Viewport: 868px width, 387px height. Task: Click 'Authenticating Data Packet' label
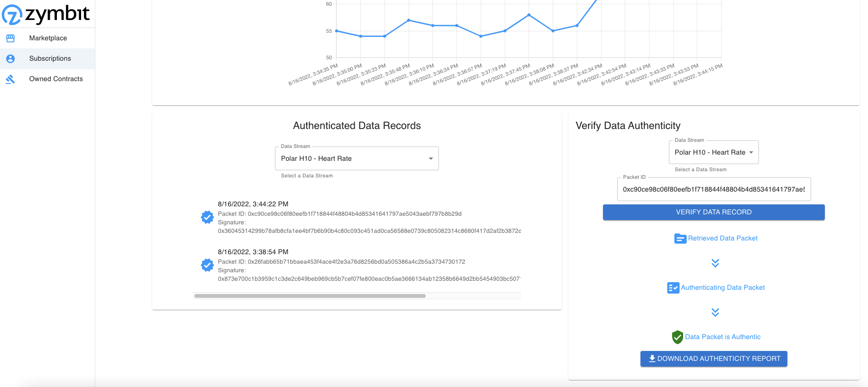[722, 288]
